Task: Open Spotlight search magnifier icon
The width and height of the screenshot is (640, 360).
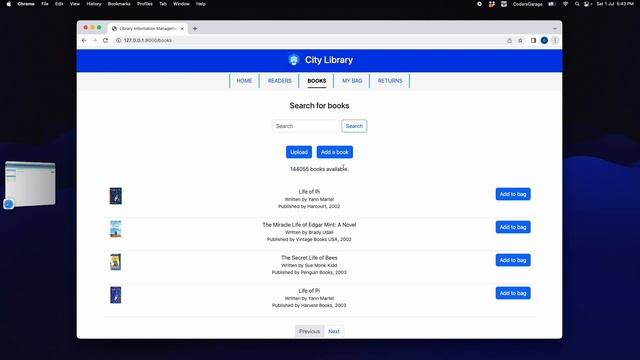Action: pos(577,4)
